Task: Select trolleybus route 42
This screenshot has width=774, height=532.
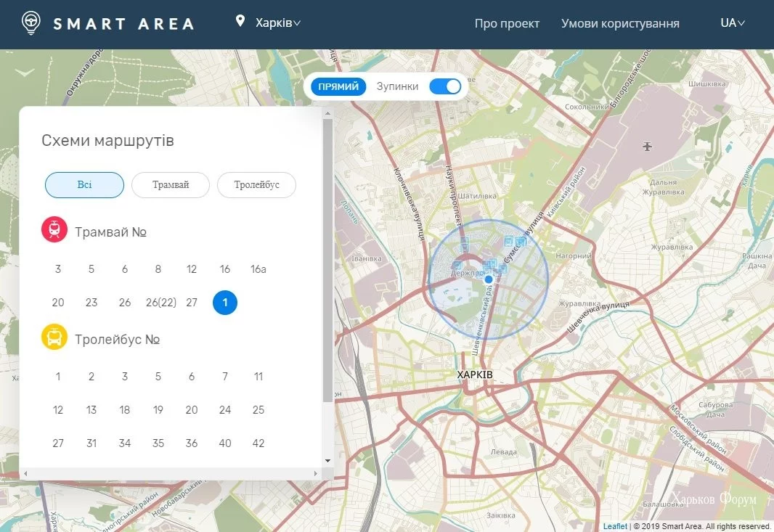Action: 258,443
